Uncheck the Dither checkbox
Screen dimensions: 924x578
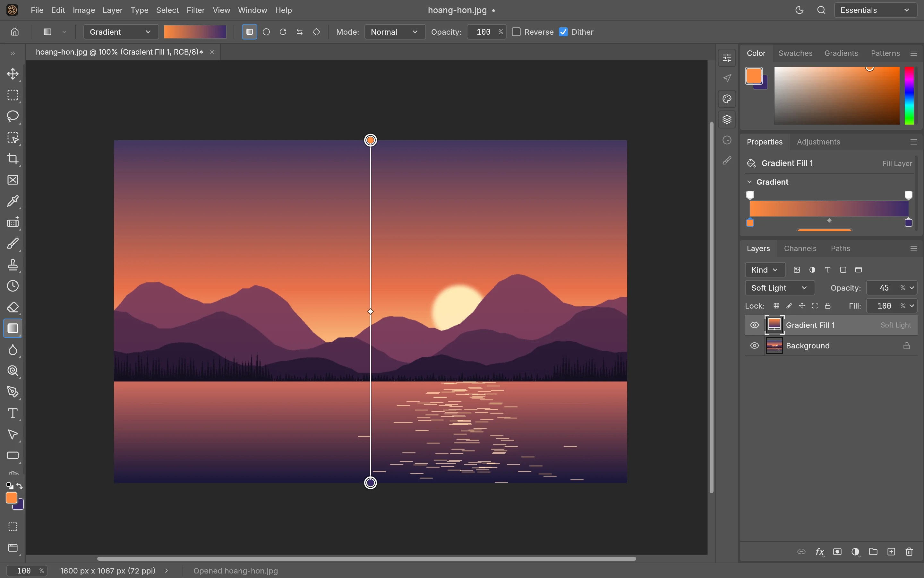click(x=563, y=32)
